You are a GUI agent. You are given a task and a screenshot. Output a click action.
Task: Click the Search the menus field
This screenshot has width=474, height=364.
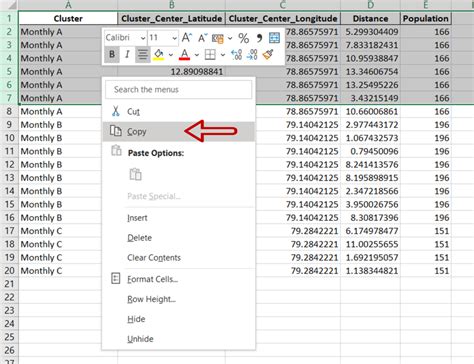pyautogui.click(x=179, y=89)
